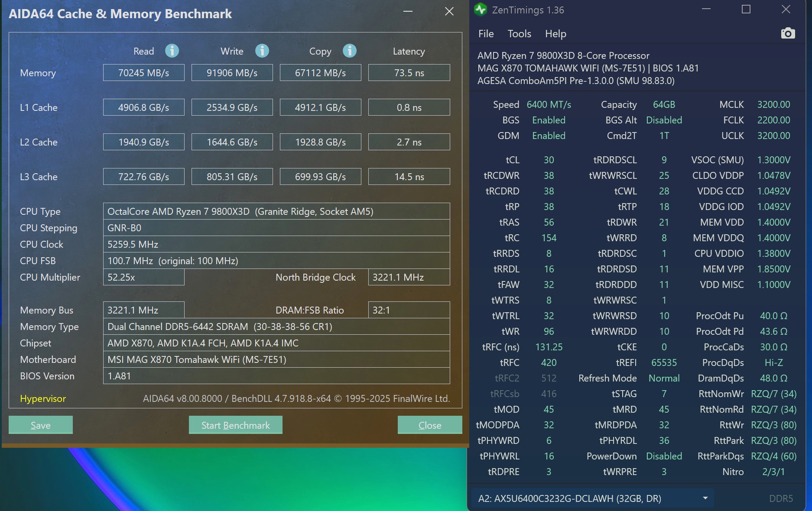Screen dimensions: 812x511
Task: Click the Close button in AIDA64
Action: 430,425
